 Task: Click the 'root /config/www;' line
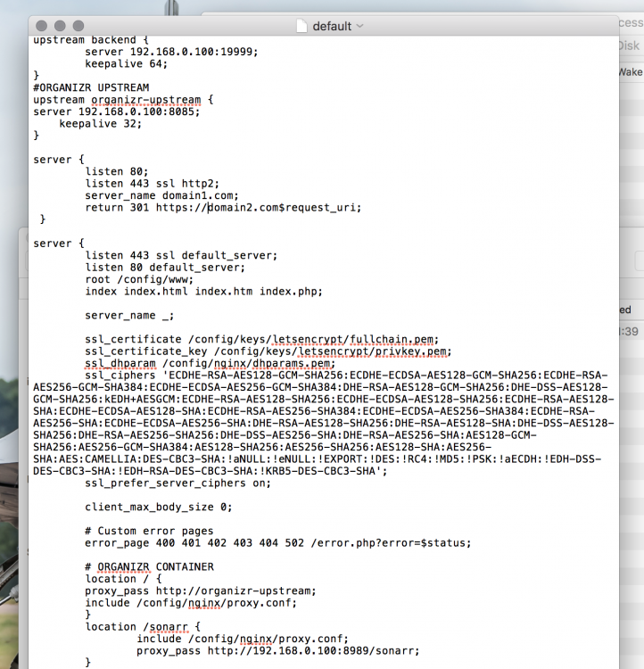[x=139, y=279]
